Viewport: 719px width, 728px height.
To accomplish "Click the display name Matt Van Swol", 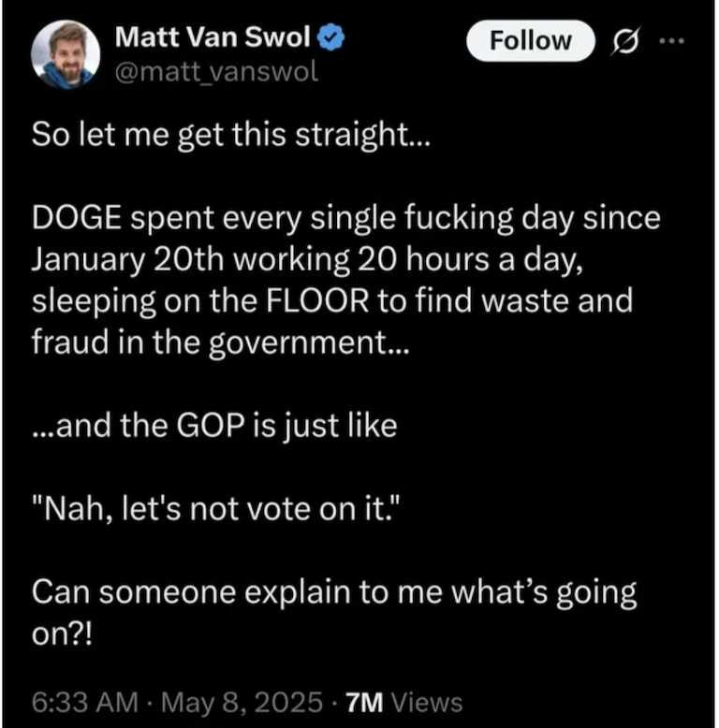I will 213,36.
